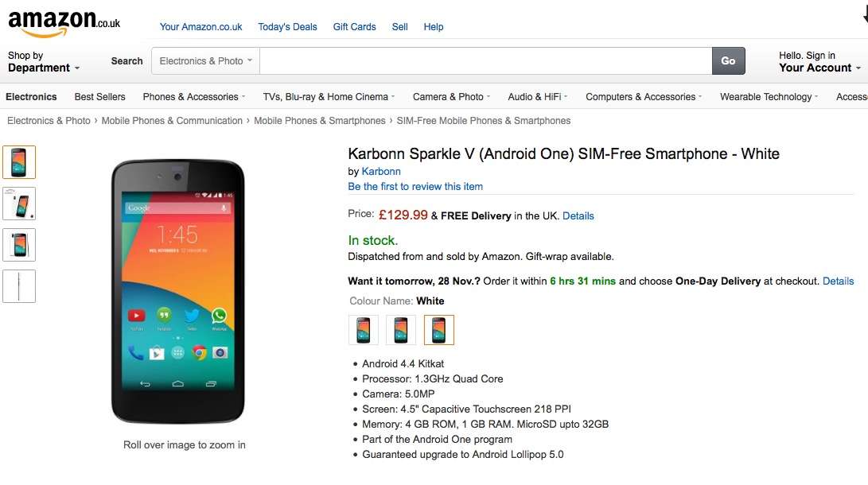Expand the Wearable Technology menu

pos(769,97)
